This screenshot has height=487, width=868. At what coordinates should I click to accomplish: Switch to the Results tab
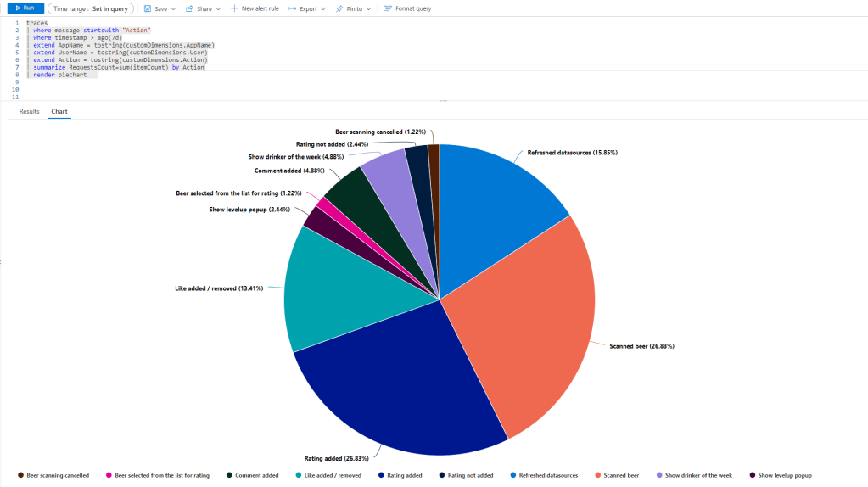30,111
